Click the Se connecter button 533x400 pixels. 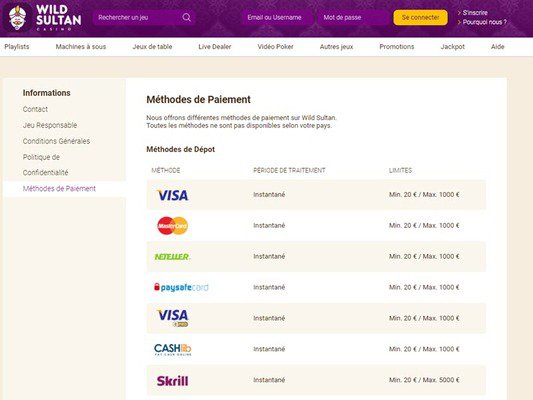coord(420,17)
